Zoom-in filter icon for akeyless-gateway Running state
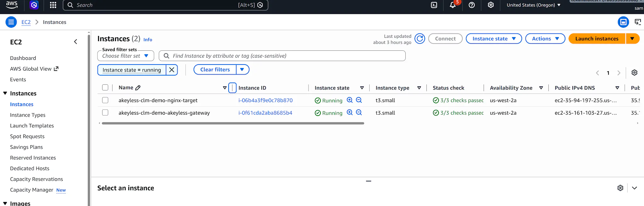Screen dimensions: 644x206 (x=350, y=112)
